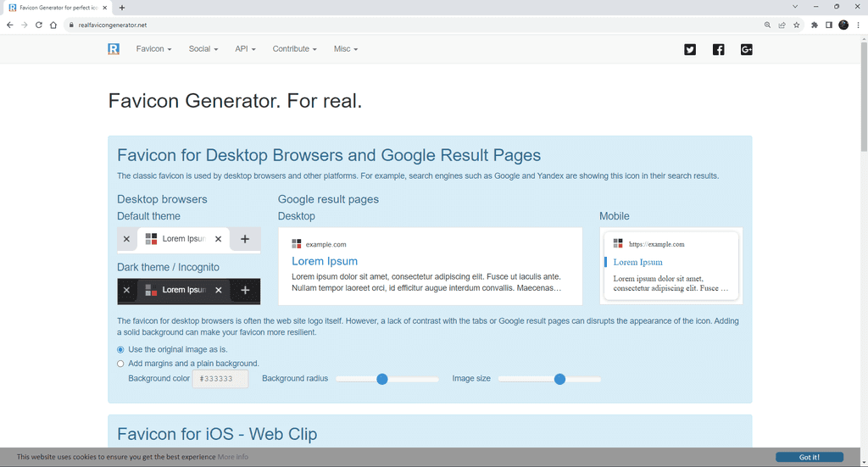The height and width of the screenshot is (467, 868).
Task: Click the Background radius slider handle
Action: point(382,379)
